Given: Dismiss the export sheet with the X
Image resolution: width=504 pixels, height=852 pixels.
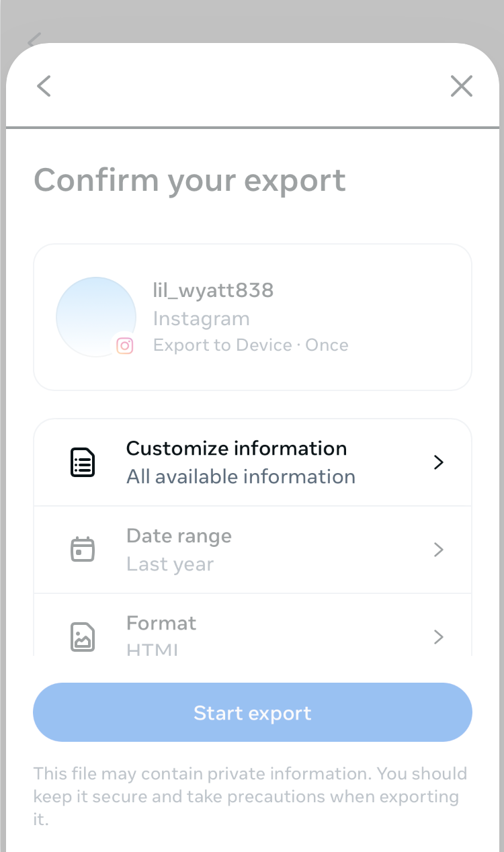Looking at the screenshot, I should pos(462,86).
